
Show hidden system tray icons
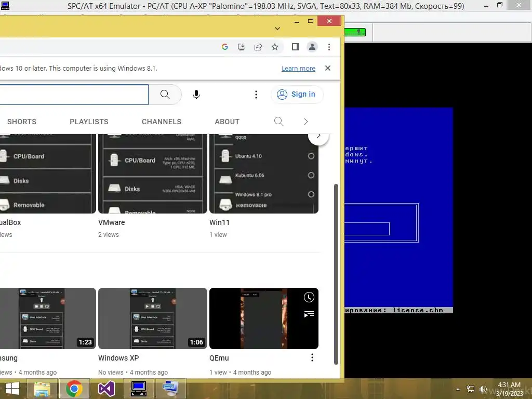(x=458, y=389)
